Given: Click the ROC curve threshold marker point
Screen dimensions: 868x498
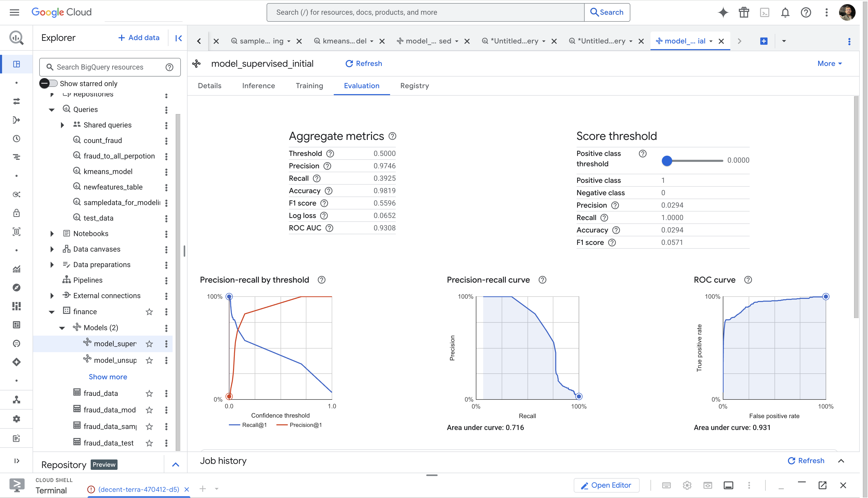Looking at the screenshot, I should coord(826,297).
